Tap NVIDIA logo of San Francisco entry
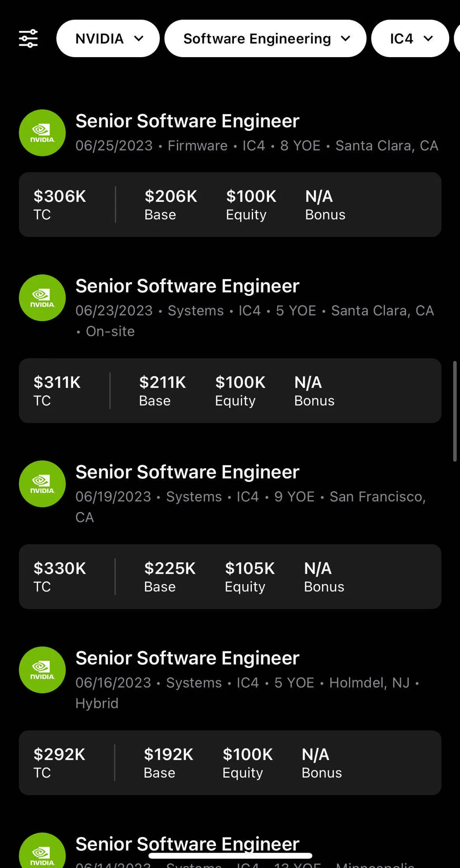This screenshot has height=868, width=460. tap(42, 484)
